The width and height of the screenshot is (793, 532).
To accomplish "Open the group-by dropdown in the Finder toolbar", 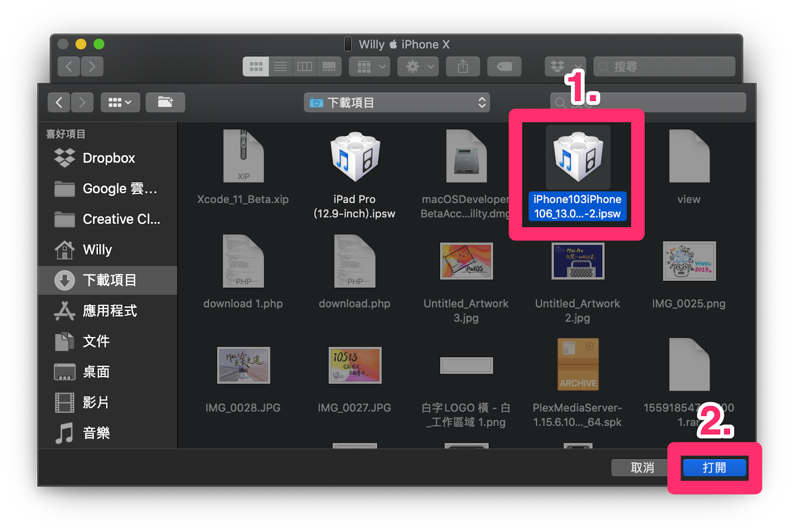I will [x=369, y=66].
